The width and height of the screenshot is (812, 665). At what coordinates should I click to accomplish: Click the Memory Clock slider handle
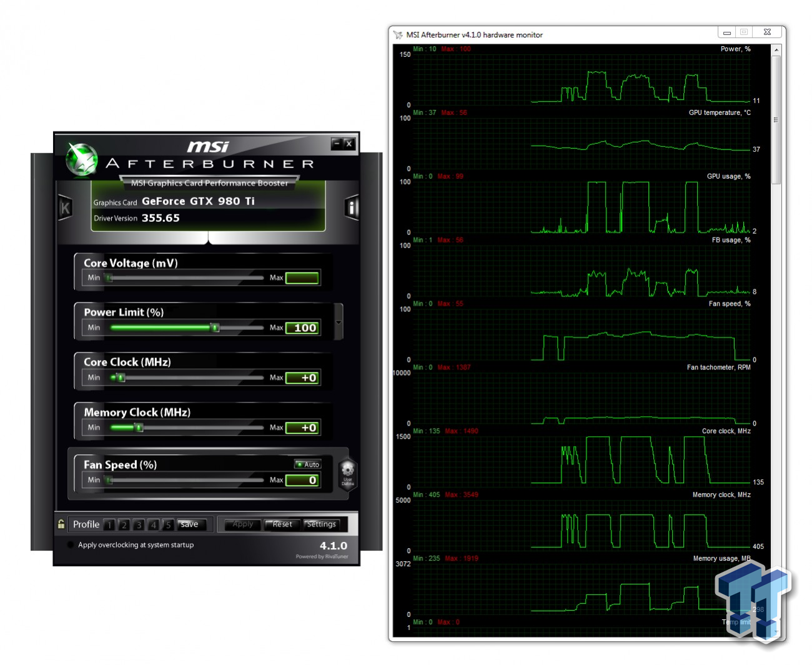click(139, 427)
